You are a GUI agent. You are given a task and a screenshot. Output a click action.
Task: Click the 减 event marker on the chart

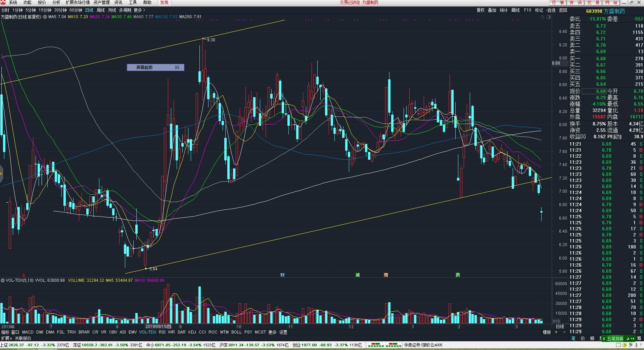[x=358, y=275]
